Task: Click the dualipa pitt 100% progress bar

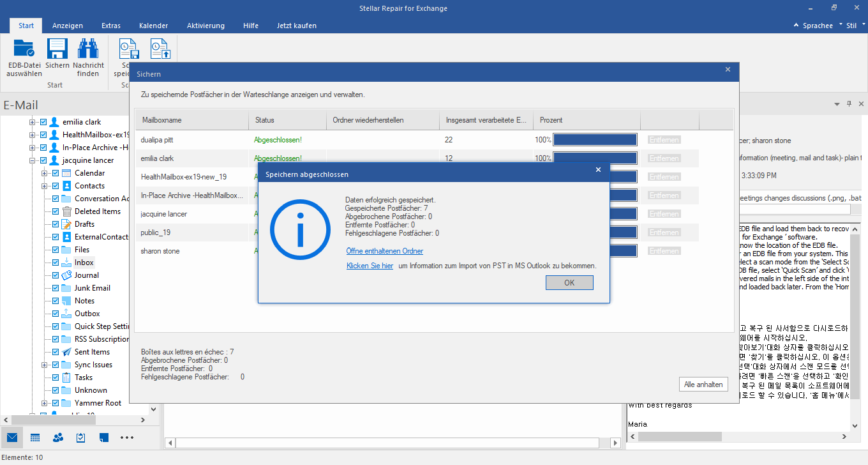Action: pyautogui.click(x=595, y=140)
